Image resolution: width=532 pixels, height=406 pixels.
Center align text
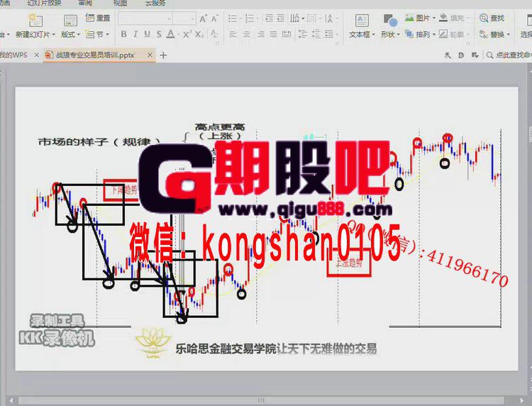tap(247, 34)
